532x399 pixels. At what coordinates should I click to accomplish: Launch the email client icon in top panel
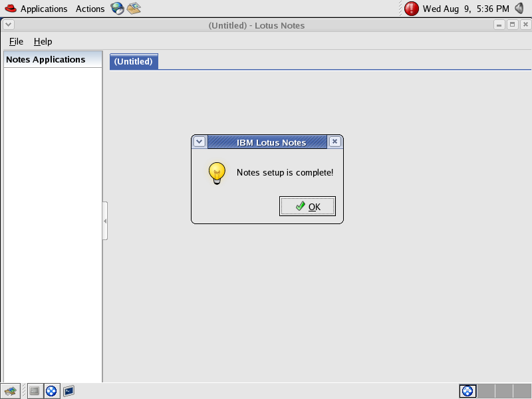pos(134,8)
